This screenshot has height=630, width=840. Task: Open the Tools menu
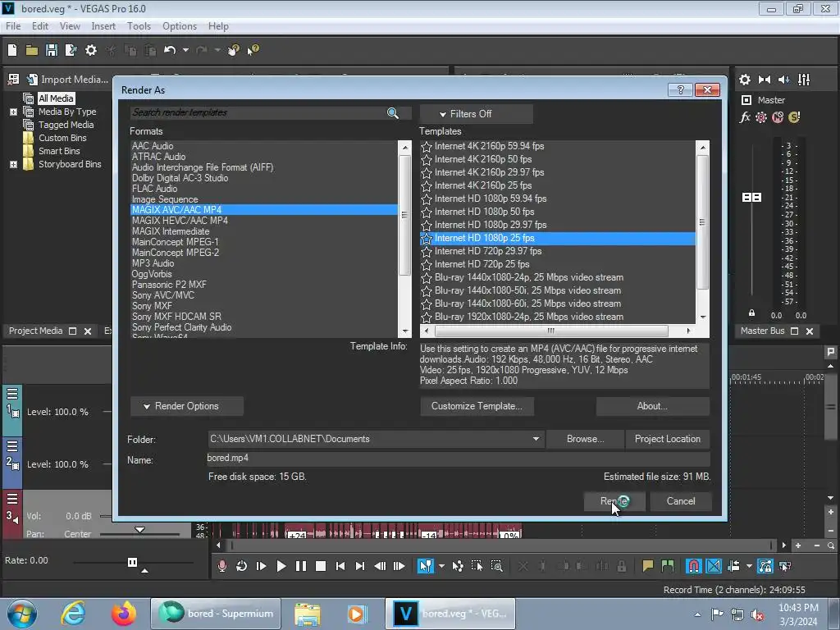click(x=139, y=26)
